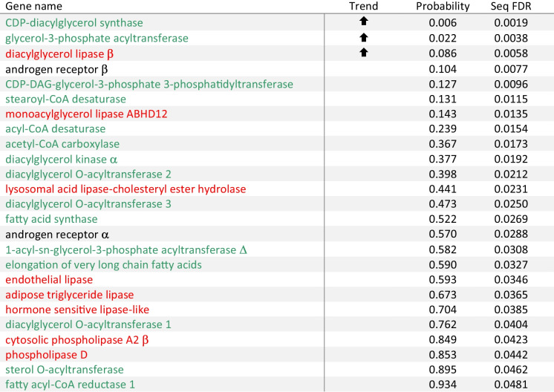Click probability value 0.239
Viewport: 554px width, 392px height.
click(x=443, y=128)
